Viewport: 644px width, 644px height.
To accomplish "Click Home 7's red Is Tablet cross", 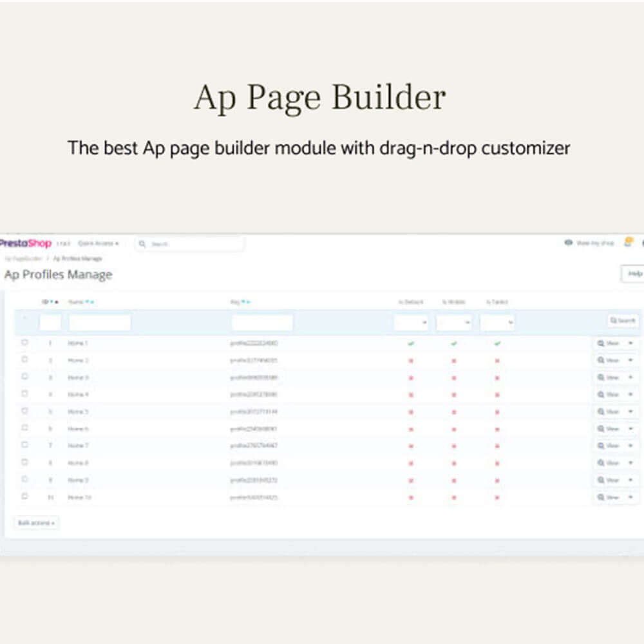I will (x=497, y=446).
